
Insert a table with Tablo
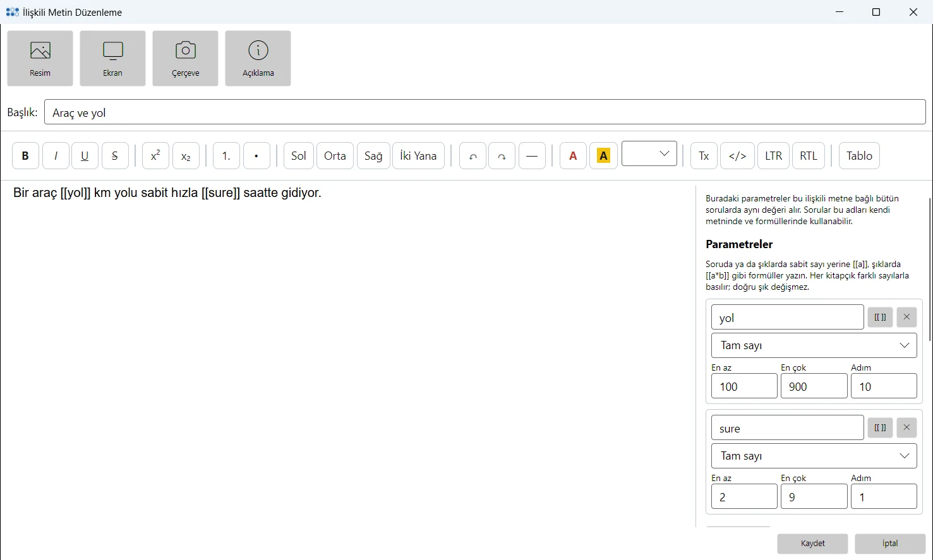tap(859, 156)
